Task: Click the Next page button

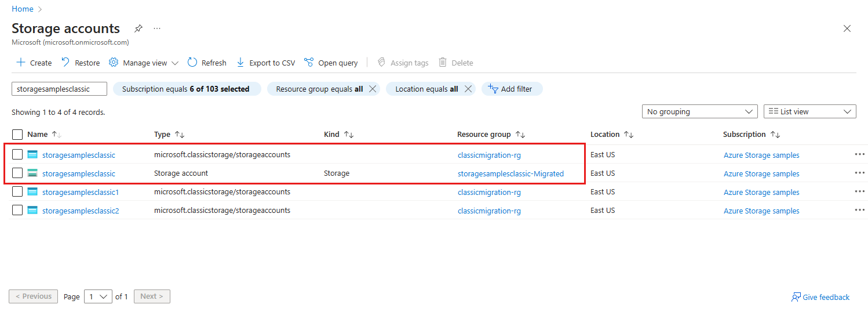Action: pyautogui.click(x=152, y=296)
